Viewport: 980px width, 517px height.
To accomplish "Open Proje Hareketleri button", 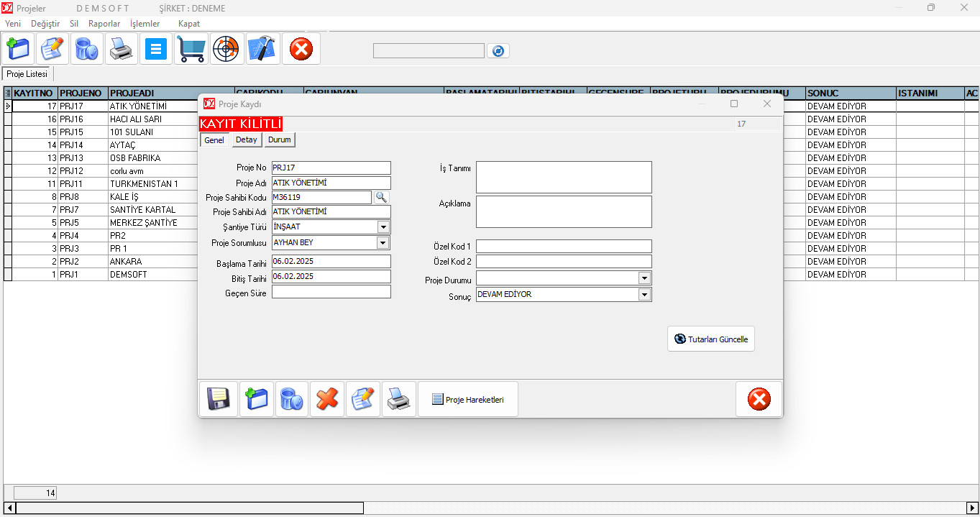I will [467, 399].
